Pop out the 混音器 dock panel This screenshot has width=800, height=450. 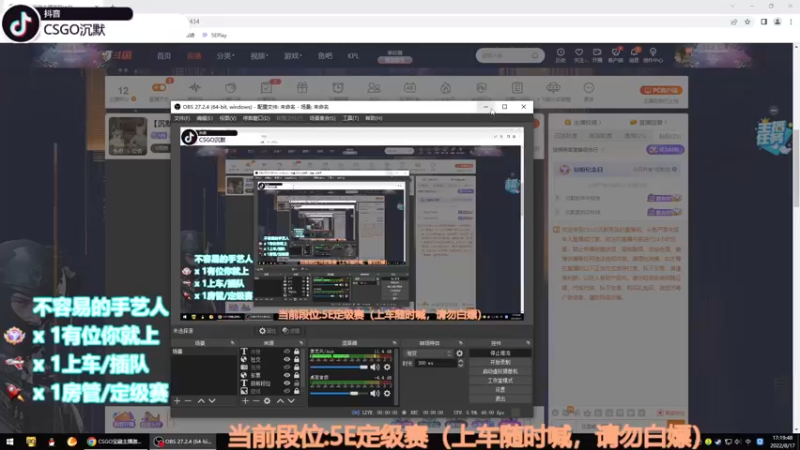(x=394, y=343)
